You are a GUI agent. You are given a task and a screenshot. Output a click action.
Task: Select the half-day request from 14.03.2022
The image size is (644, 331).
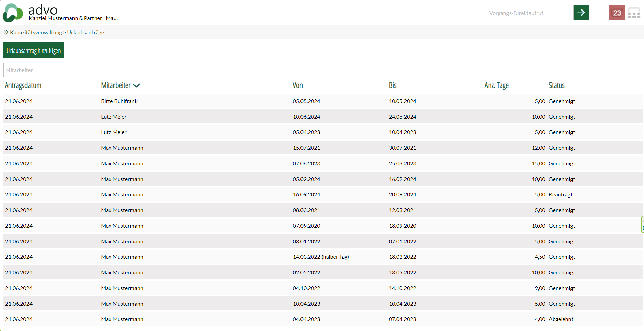(320, 257)
